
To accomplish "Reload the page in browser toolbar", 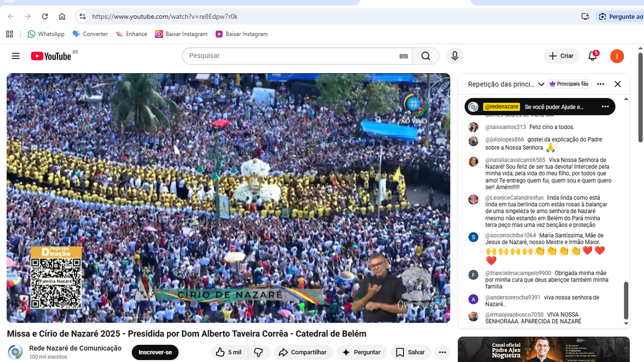I will (45, 16).
